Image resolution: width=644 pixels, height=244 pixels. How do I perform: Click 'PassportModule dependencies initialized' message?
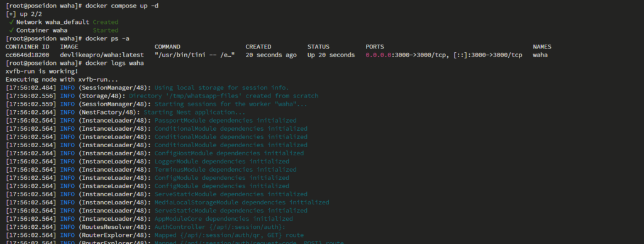[226, 121]
